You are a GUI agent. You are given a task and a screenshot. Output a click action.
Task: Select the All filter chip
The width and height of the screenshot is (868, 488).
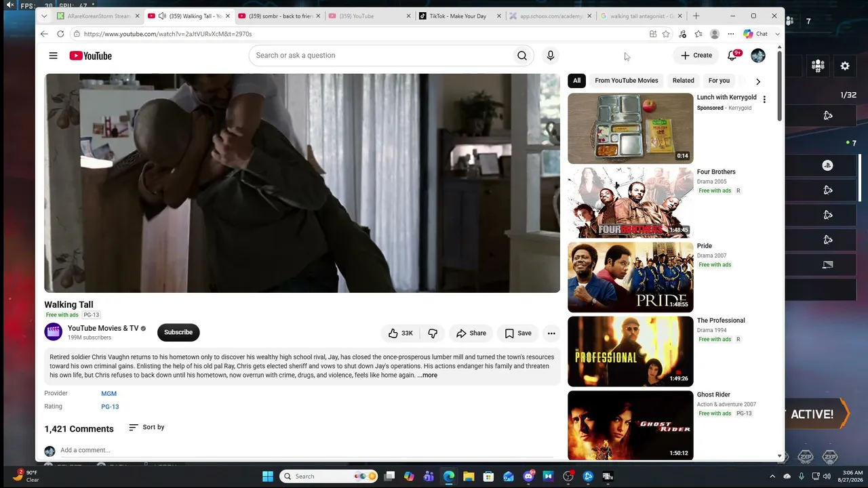coord(576,81)
